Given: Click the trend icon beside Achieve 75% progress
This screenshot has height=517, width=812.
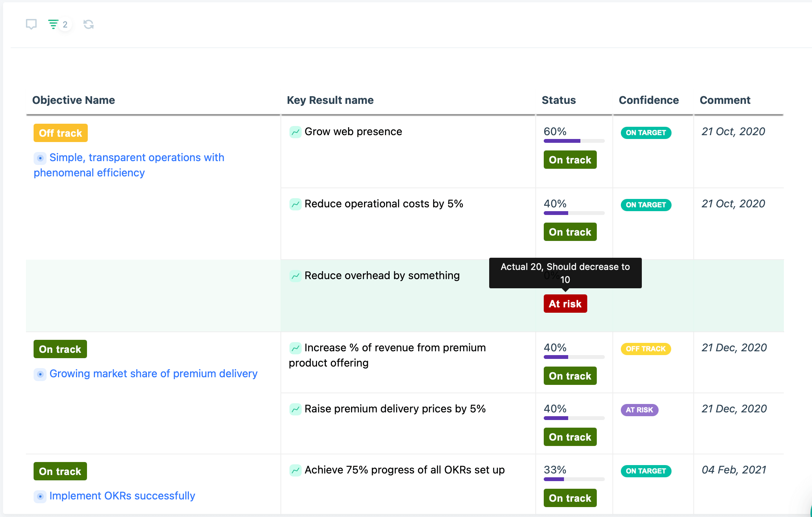Looking at the screenshot, I should 295,470.
